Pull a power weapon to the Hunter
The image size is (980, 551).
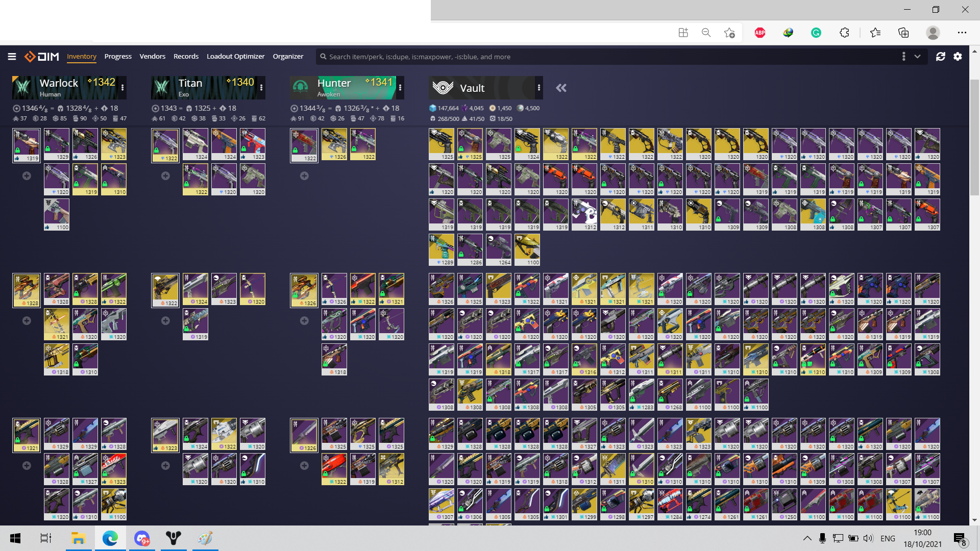[304, 465]
